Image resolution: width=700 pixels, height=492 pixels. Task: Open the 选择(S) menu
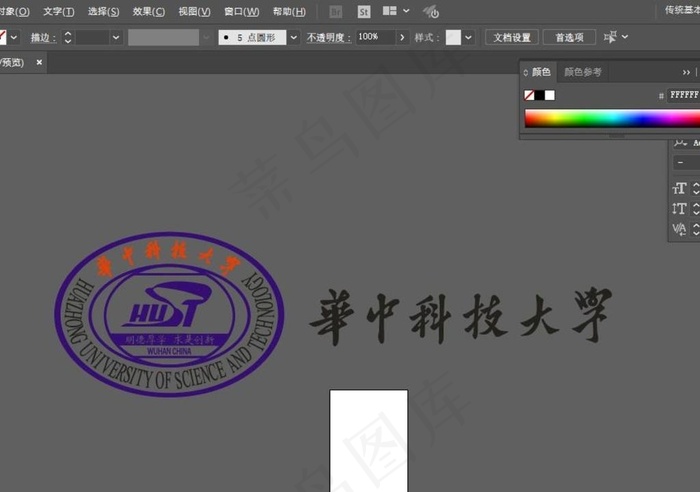click(103, 12)
